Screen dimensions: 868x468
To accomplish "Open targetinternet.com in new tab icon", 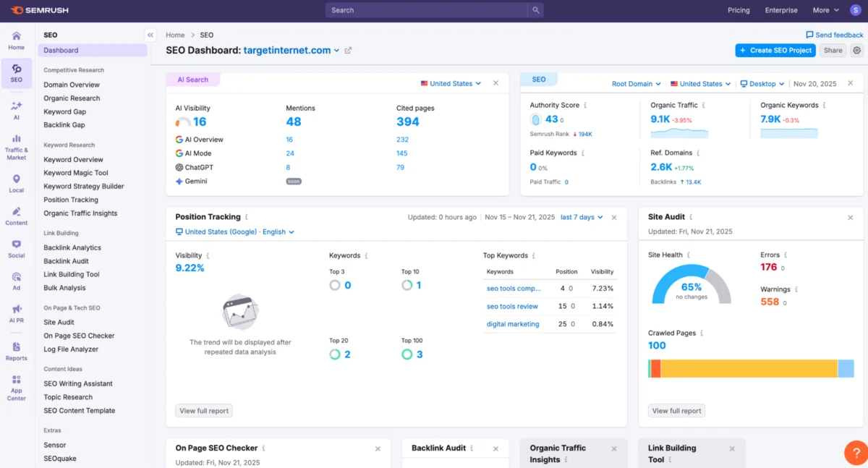I will tap(348, 51).
